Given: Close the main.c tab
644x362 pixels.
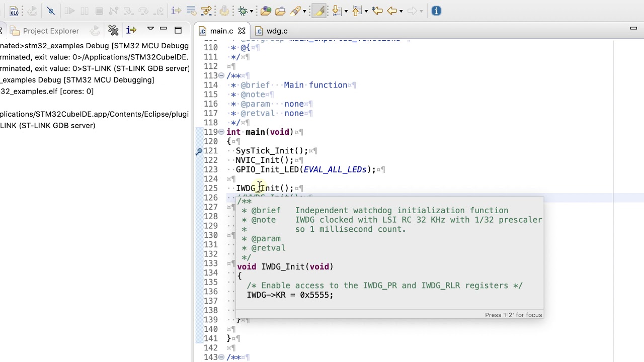Looking at the screenshot, I should (x=242, y=31).
